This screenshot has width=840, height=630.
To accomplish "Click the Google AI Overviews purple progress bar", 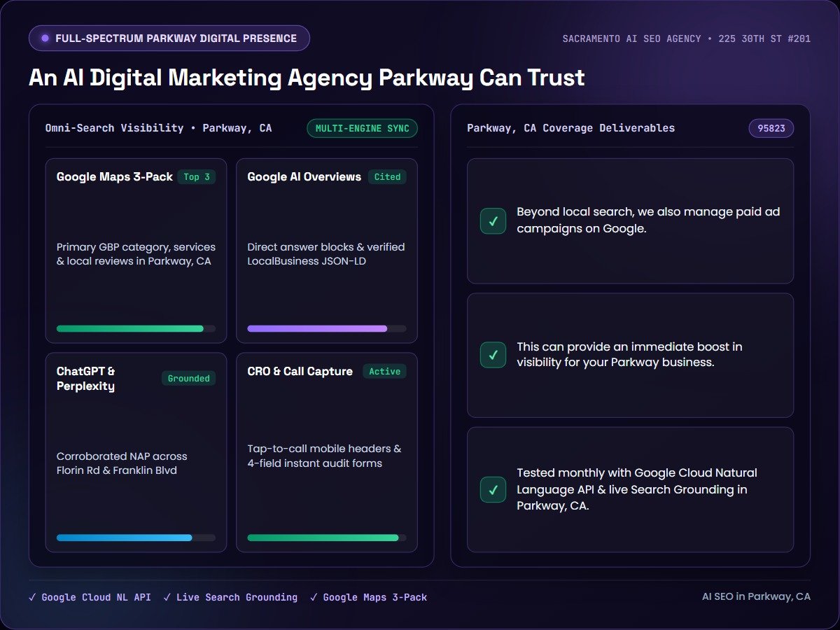I will (x=327, y=328).
